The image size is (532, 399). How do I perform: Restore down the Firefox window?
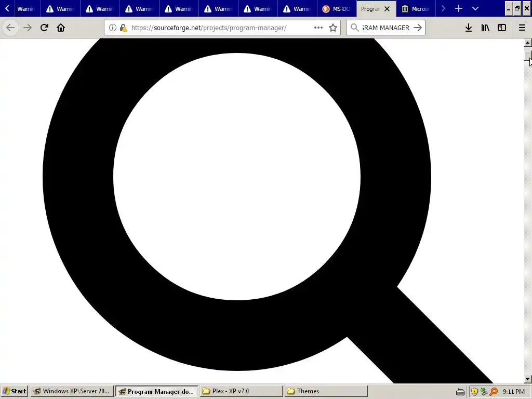click(x=517, y=8)
